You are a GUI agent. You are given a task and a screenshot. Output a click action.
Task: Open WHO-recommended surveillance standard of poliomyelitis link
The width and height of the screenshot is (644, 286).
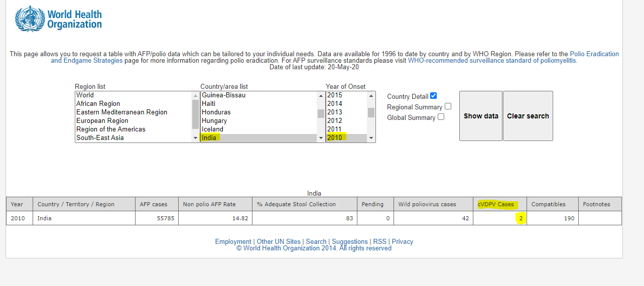coord(492,61)
